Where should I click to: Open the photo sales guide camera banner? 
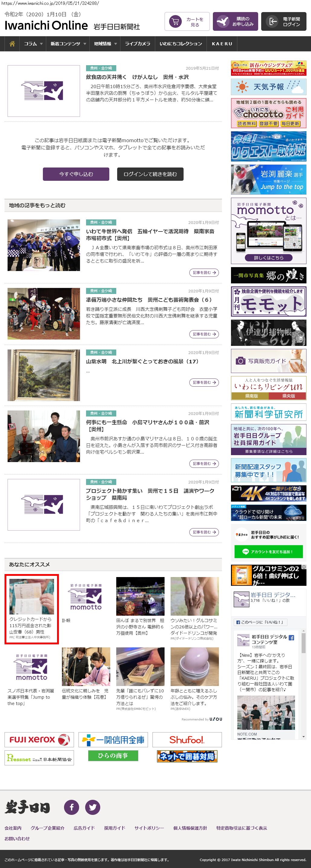pos(268,361)
